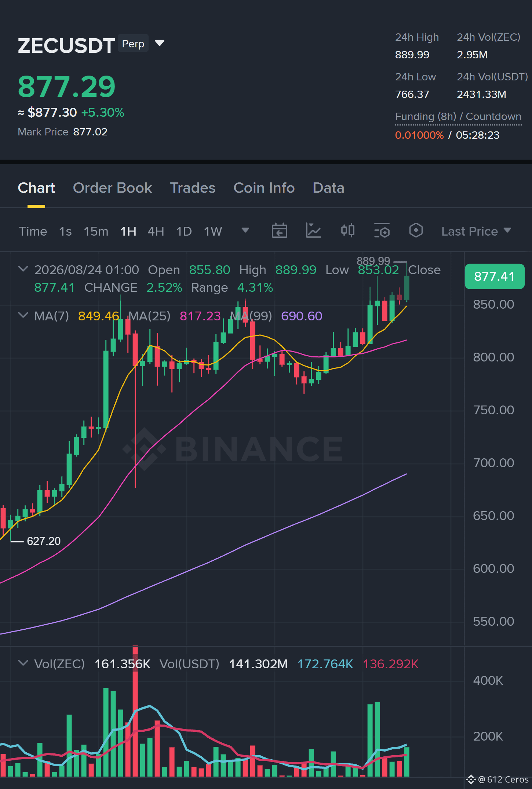532x789 pixels.
Task: Open the Coin Info tab
Action: [264, 188]
